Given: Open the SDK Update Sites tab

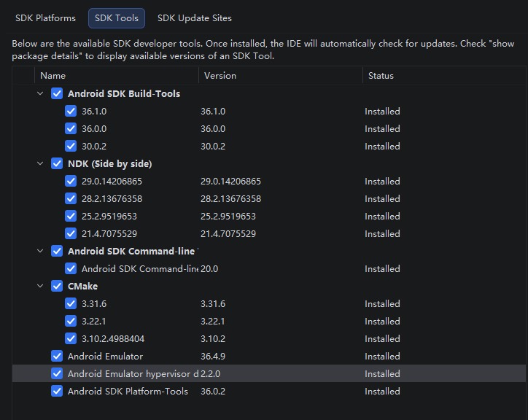Looking at the screenshot, I should click(195, 18).
